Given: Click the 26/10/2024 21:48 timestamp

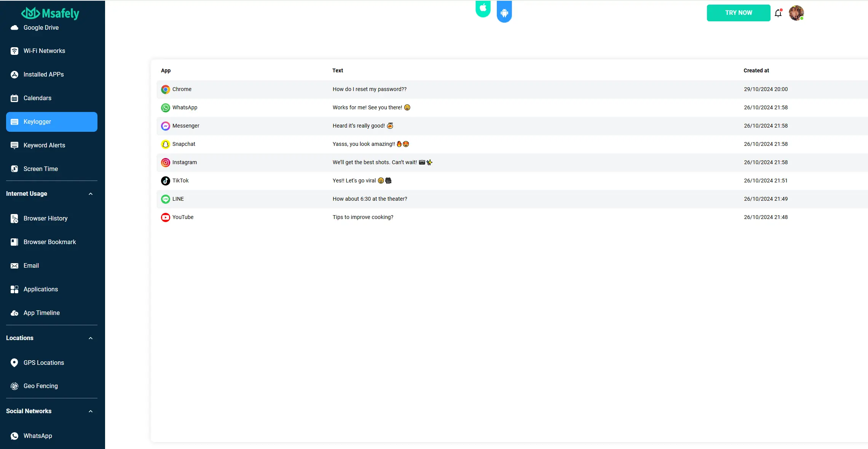Looking at the screenshot, I should click(x=766, y=217).
